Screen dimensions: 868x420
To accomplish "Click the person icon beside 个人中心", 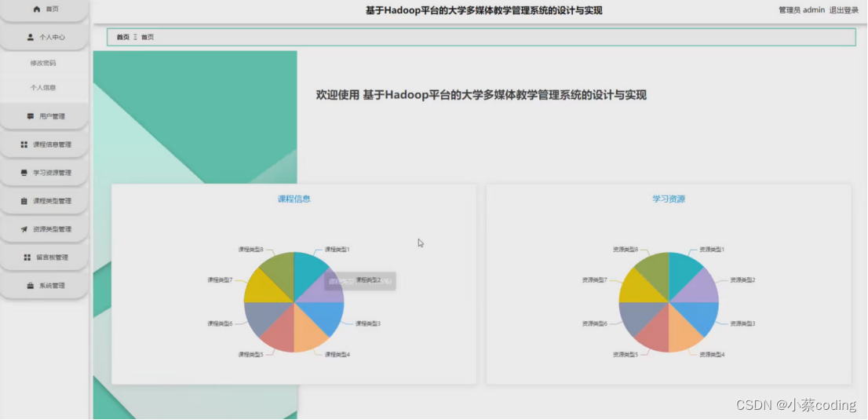I will [x=31, y=37].
